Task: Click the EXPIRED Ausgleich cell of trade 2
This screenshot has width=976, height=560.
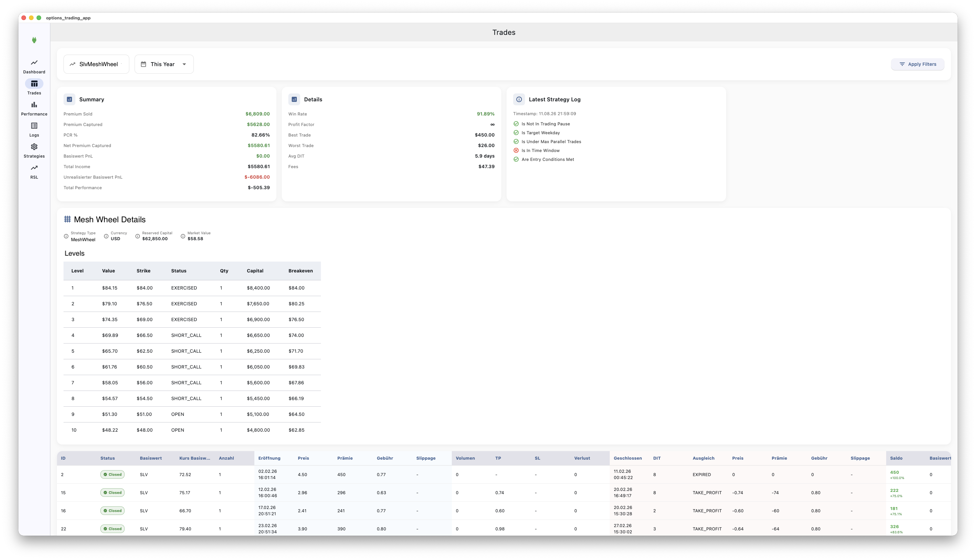Action: point(702,474)
